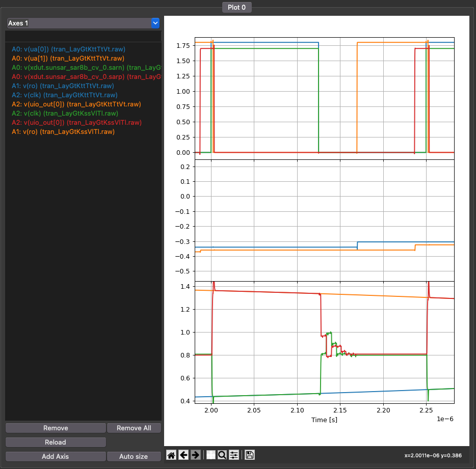The height and width of the screenshot is (469, 476).
Task: Select blue A1: v(ro) KttTtVt trace
Action: pos(63,86)
